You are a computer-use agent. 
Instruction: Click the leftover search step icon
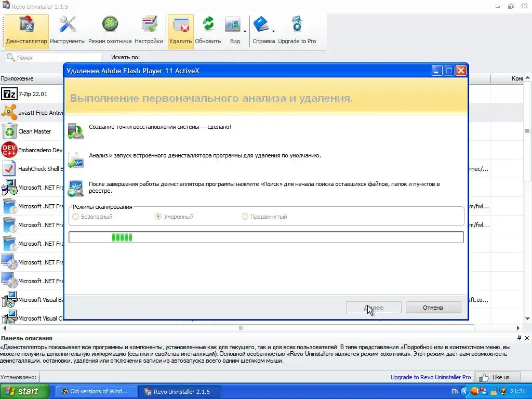click(x=76, y=189)
